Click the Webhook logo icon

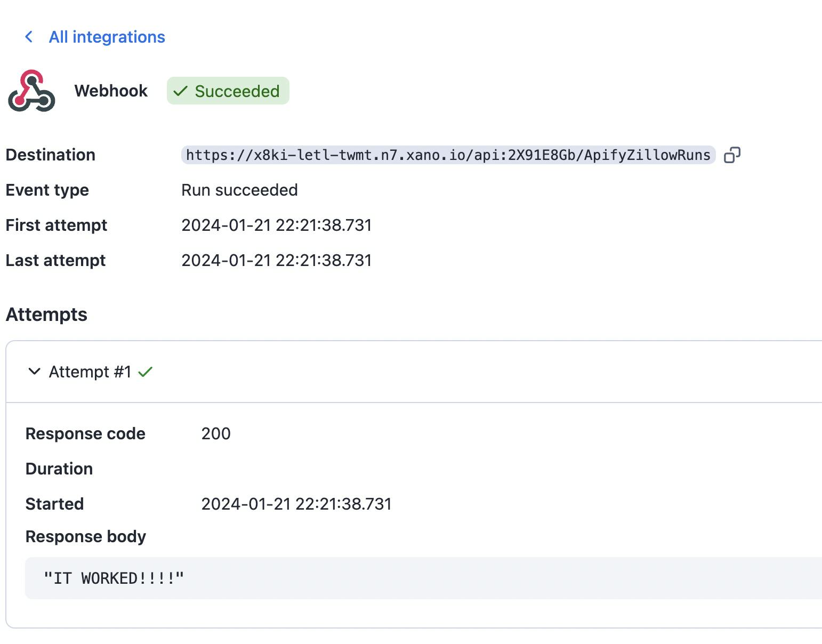pyautogui.click(x=31, y=91)
